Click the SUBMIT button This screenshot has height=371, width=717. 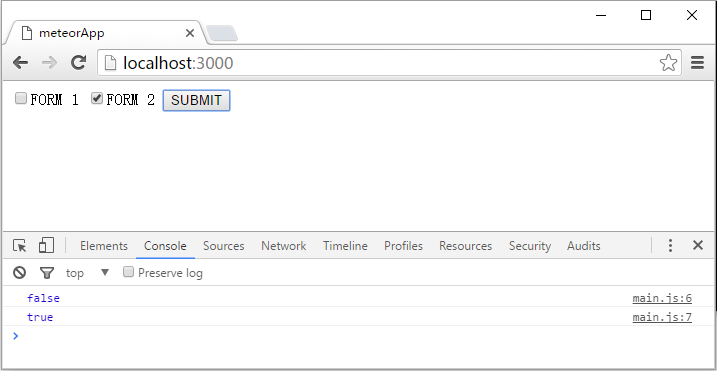tap(196, 100)
